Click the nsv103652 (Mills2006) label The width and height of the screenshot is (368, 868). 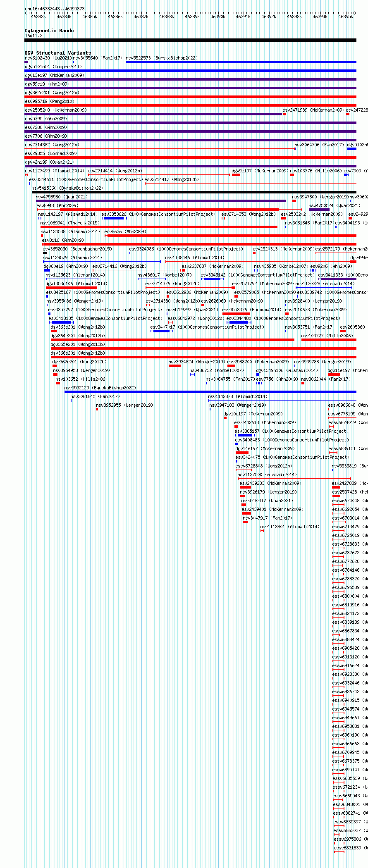tap(81, 379)
